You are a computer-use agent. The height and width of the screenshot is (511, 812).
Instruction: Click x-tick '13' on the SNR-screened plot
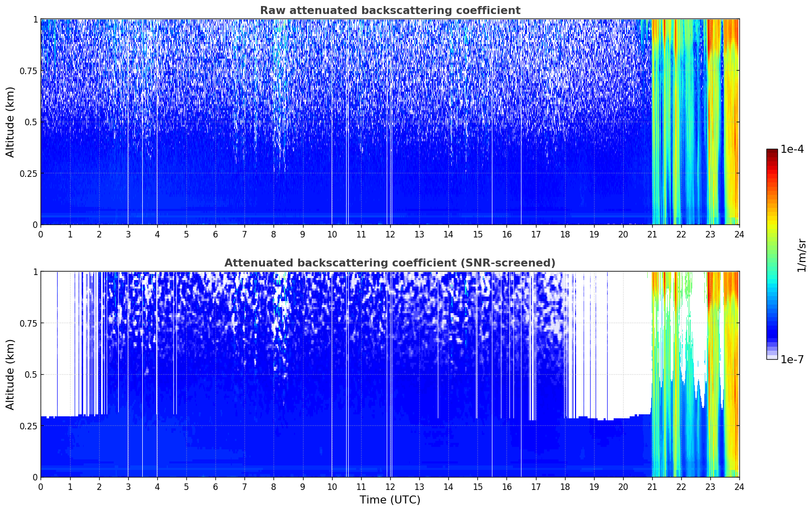tap(419, 486)
